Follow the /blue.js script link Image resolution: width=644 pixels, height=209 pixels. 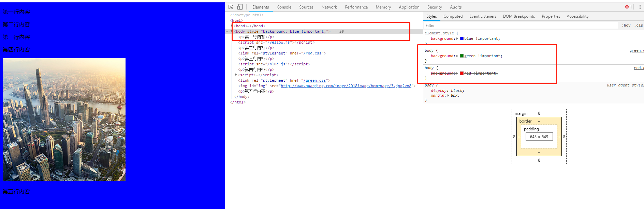point(276,64)
